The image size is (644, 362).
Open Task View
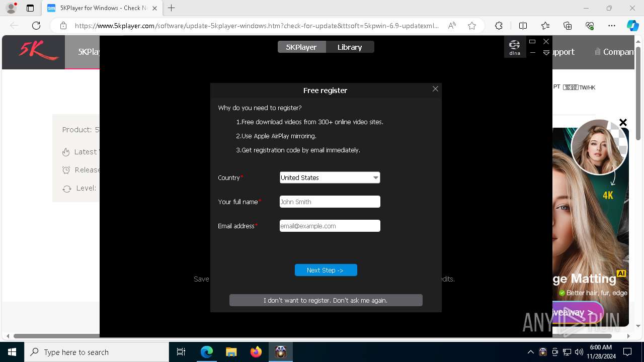[x=181, y=352]
